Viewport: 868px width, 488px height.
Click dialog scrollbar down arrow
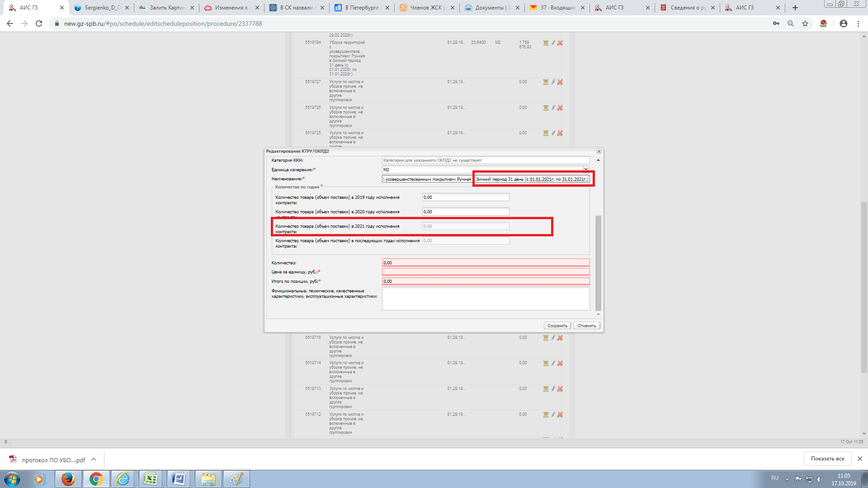[x=598, y=314]
